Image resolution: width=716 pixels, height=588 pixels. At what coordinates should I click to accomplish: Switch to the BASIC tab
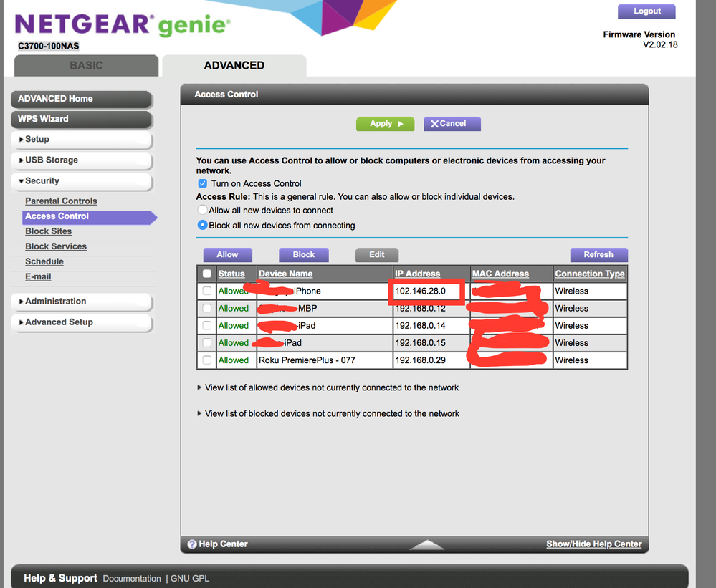(86, 65)
